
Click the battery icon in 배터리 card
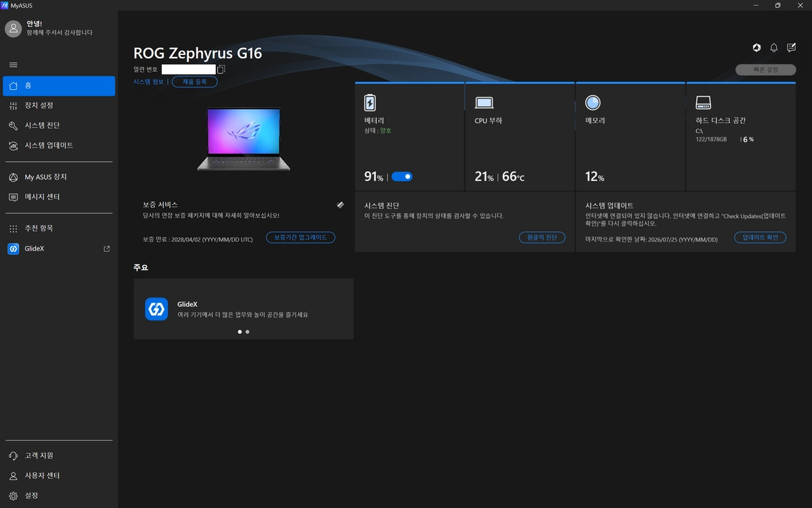[x=370, y=103]
